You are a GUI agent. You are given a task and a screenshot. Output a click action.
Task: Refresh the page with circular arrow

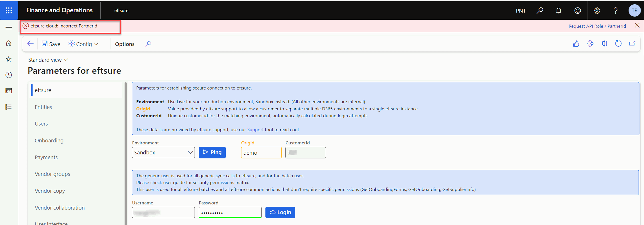pos(618,44)
